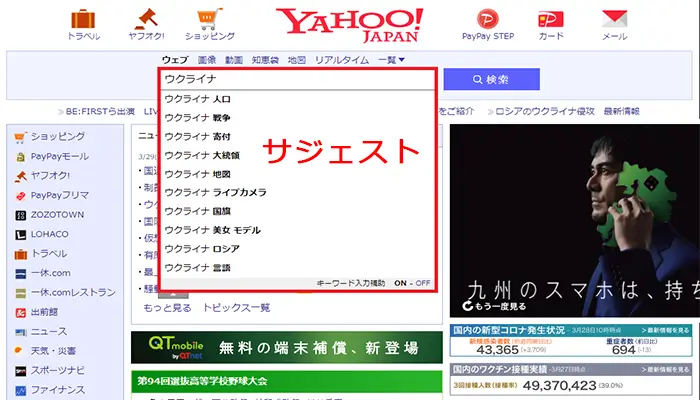Screen dimensions: 700x400
Task: Click the スポーツナビ sidebar icon
Action: 21,371
